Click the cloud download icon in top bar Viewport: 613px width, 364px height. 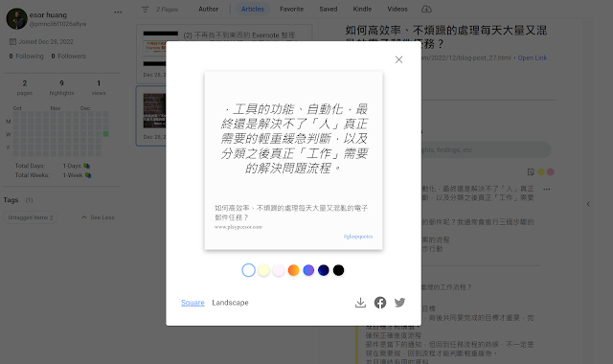(426, 9)
